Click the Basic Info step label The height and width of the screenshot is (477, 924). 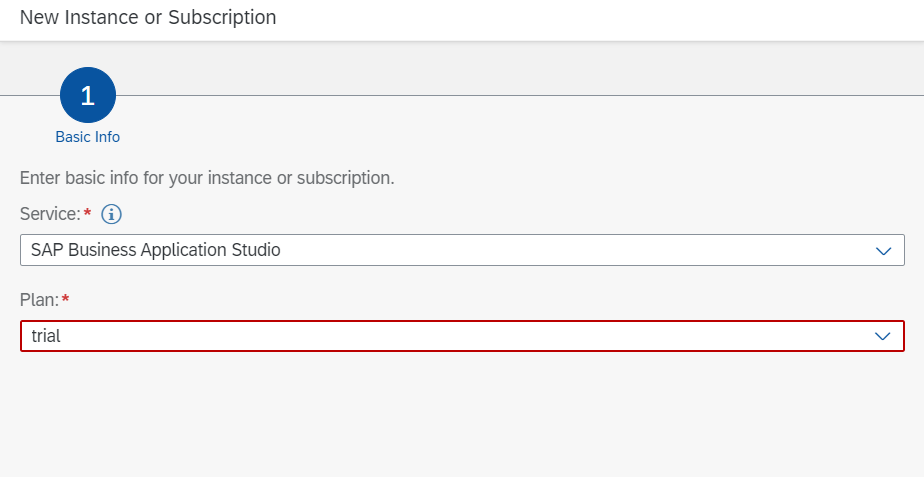pos(88,137)
